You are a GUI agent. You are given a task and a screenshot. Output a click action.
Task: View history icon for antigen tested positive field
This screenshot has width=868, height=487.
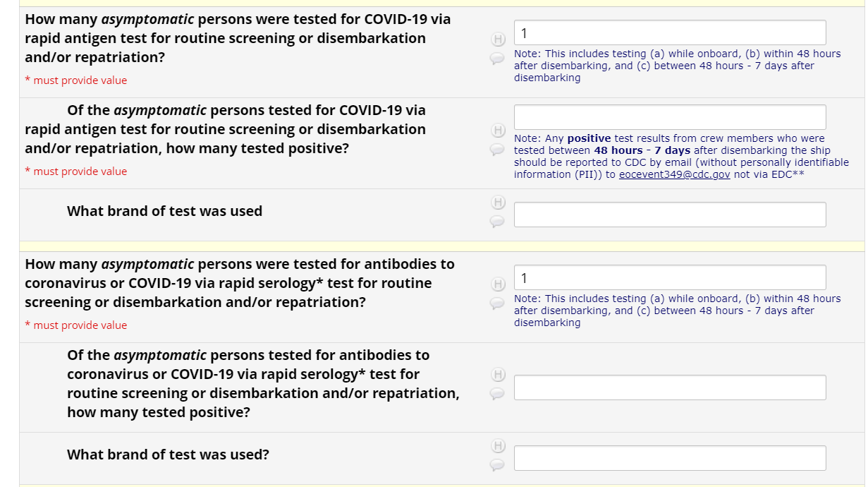pyautogui.click(x=497, y=131)
